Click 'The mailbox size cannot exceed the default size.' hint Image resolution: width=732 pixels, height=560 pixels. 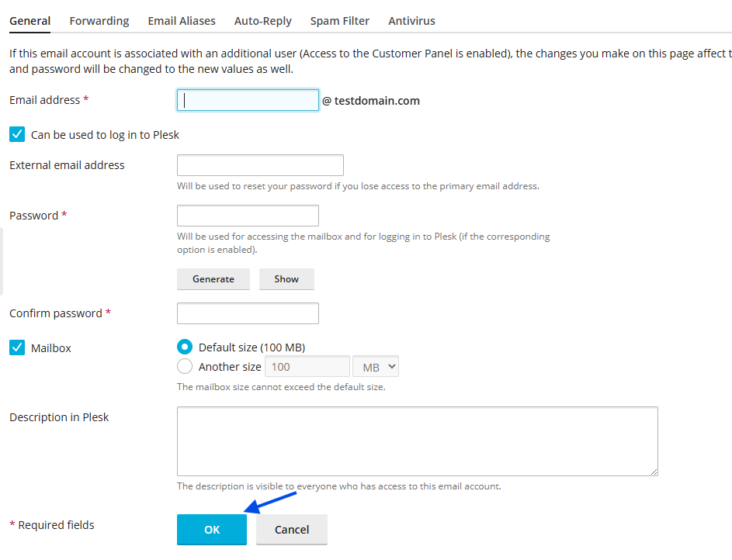point(281,387)
